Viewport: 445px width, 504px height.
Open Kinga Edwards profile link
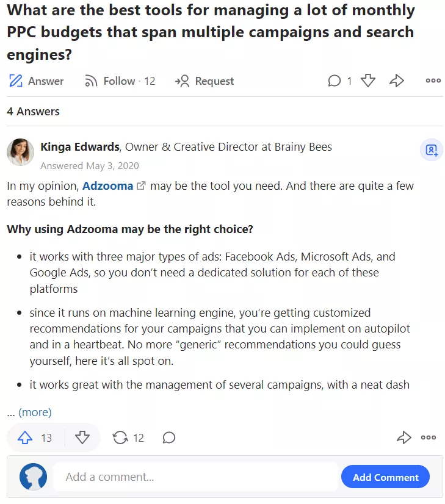click(x=80, y=147)
